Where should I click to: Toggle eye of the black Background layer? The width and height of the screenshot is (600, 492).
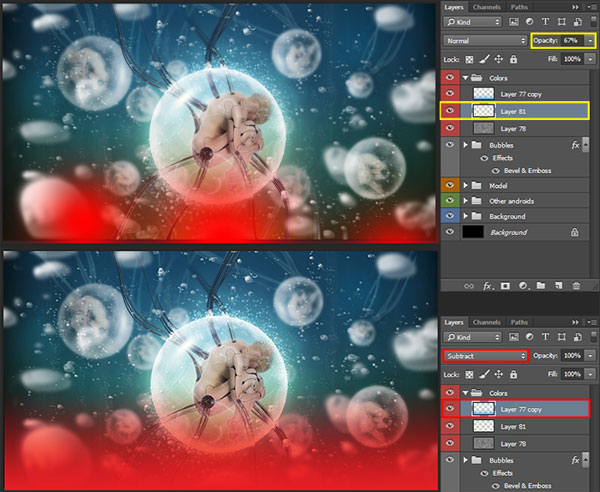pos(450,231)
